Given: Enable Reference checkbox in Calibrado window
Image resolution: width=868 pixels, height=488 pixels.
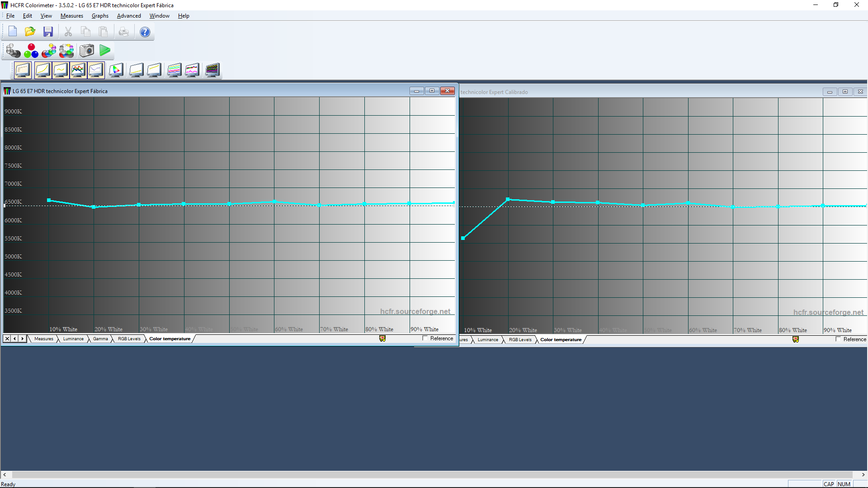Looking at the screenshot, I should click(838, 339).
